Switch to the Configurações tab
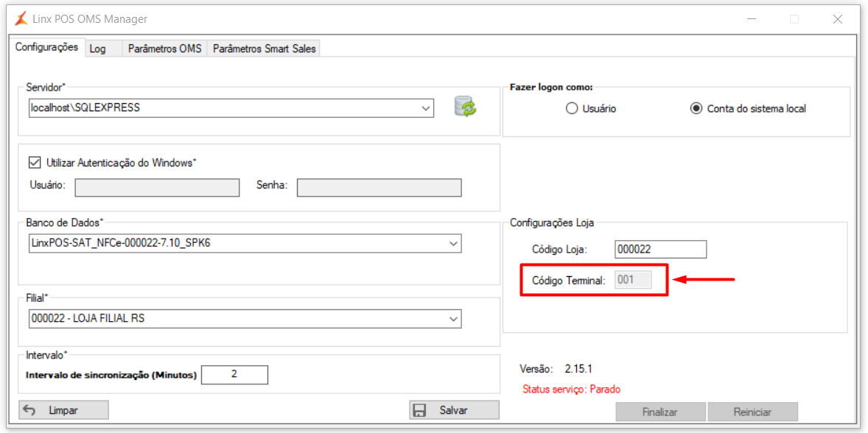The height and width of the screenshot is (433, 868). coord(47,47)
